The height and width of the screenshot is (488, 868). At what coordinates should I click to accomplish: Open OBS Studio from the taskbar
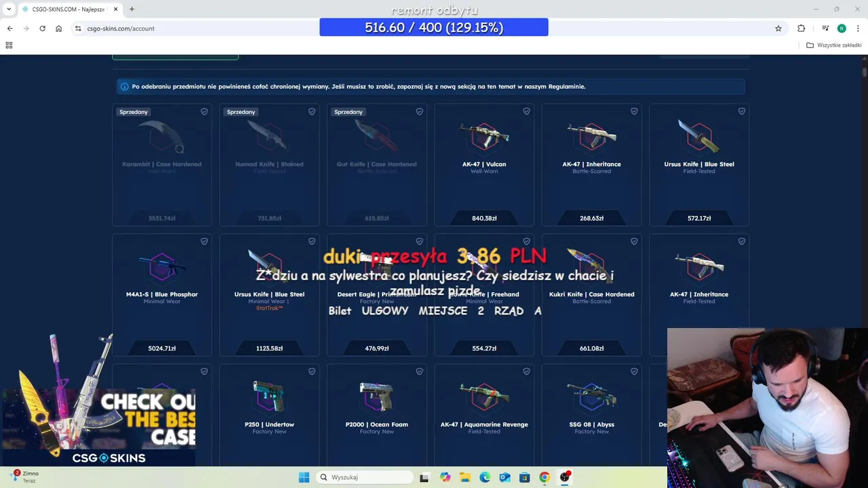[x=565, y=477]
